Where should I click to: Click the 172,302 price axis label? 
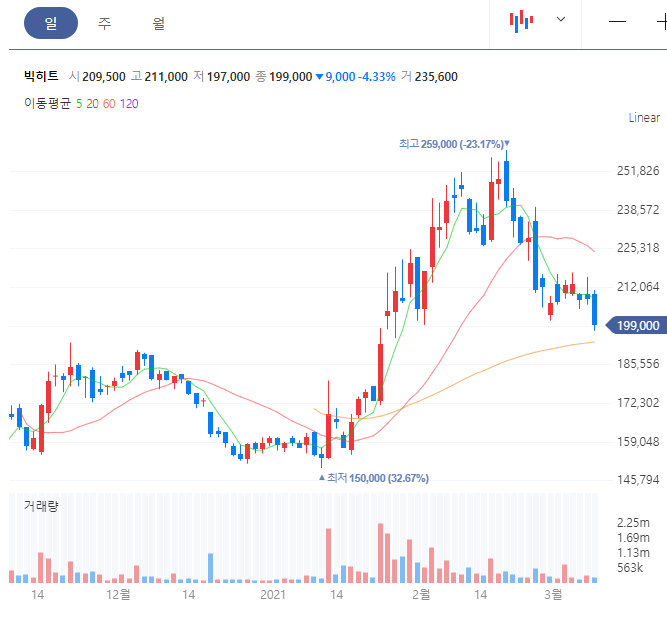[638, 403]
